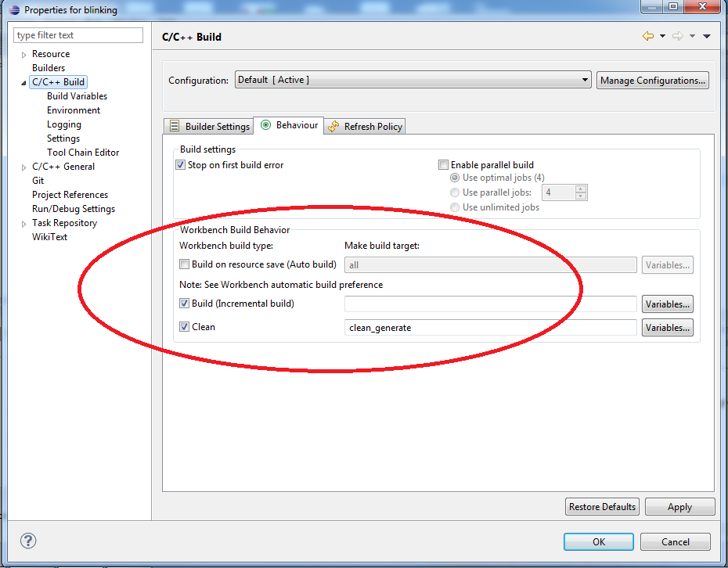
Task: Click the forward navigation arrow icon
Action: (x=678, y=36)
